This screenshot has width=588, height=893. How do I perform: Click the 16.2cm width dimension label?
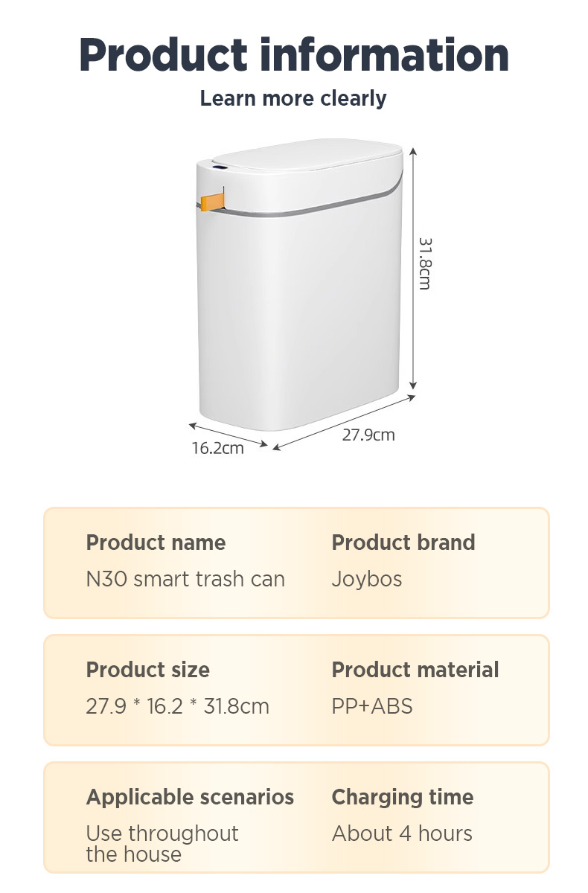click(x=217, y=448)
